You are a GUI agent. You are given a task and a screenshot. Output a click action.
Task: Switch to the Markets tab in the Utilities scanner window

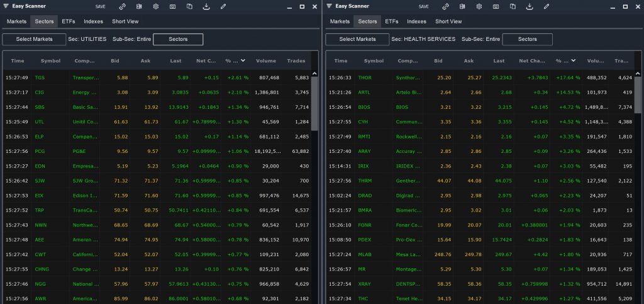pyautogui.click(x=16, y=21)
